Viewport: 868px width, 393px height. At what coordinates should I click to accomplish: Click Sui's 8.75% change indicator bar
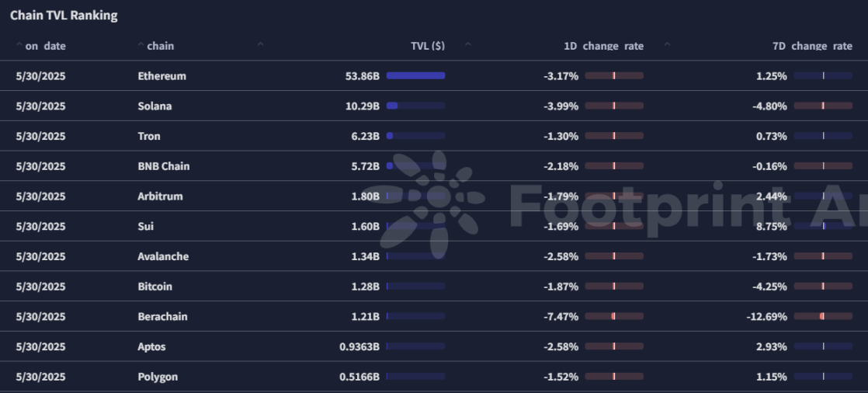(x=823, y=226)
